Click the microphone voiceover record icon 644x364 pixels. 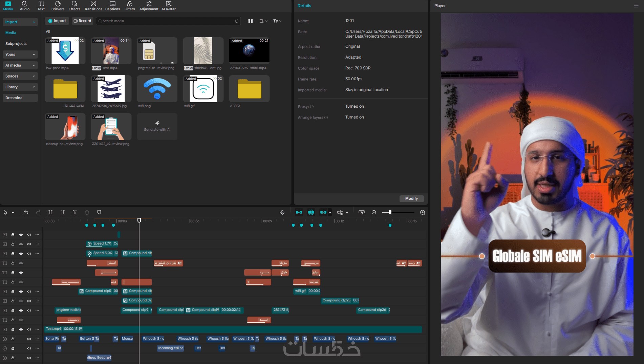282,212
